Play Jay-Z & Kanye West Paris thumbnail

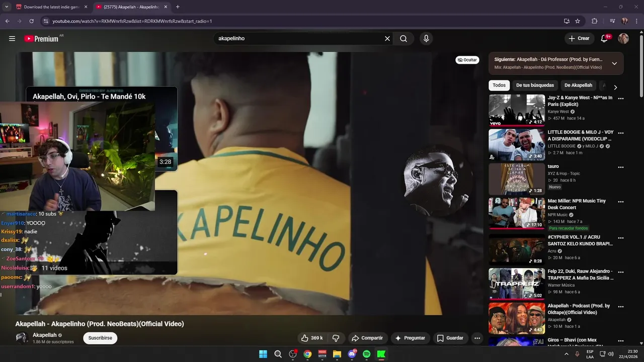517,110
